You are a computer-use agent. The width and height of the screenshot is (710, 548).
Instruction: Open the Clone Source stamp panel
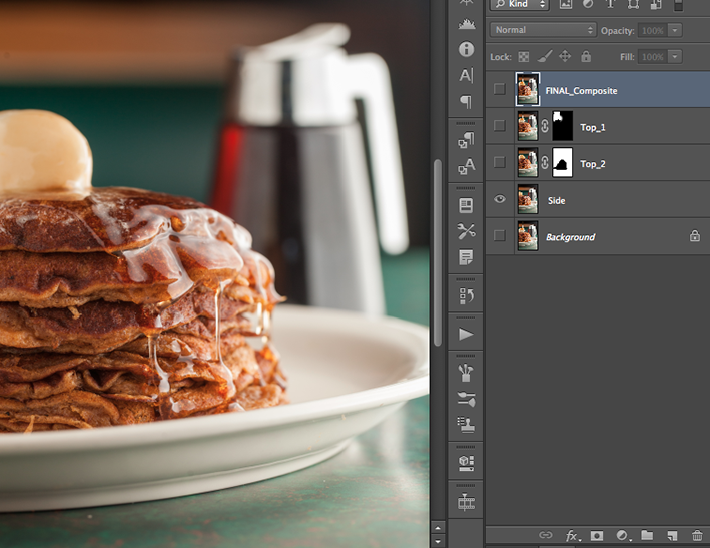466,424
